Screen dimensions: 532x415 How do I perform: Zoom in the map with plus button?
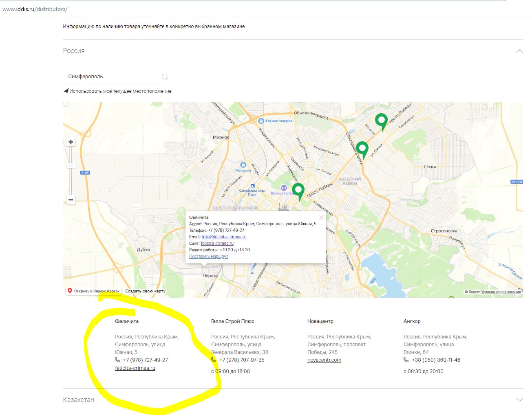pyautogui.click(x=71, y=142)
